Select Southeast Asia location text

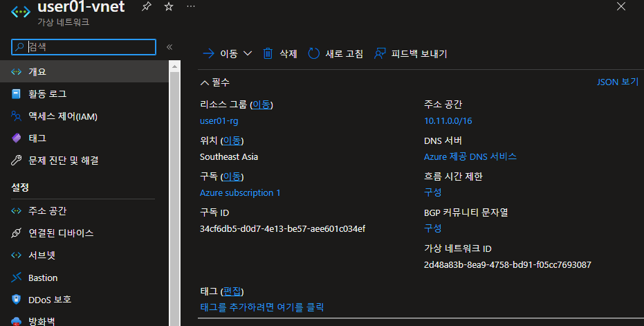[x=229, y=156]
